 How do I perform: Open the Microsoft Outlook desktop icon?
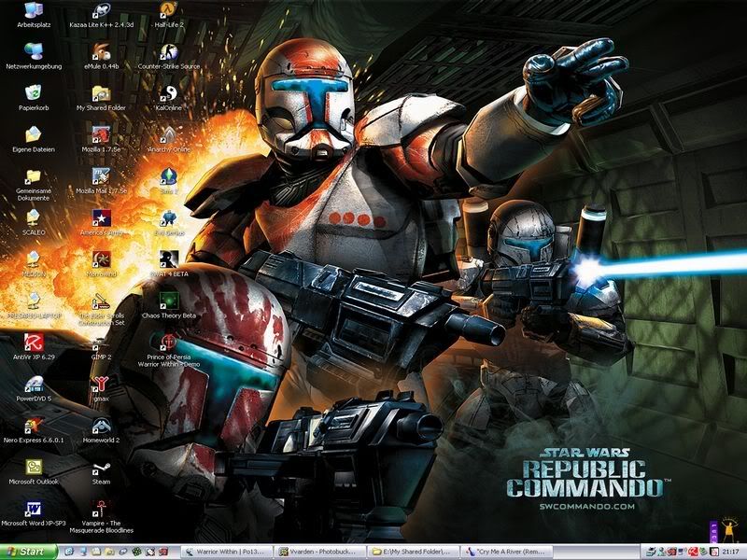pos(34,471)
